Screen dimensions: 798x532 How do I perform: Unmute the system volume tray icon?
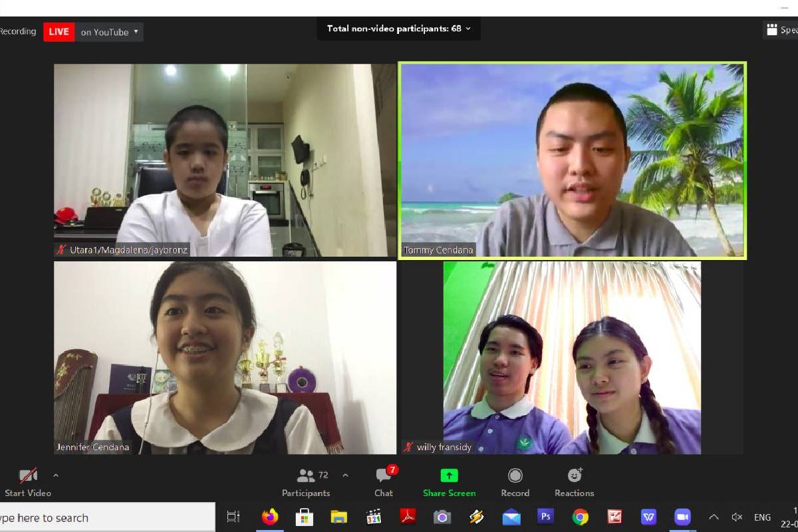pos(737,517)
